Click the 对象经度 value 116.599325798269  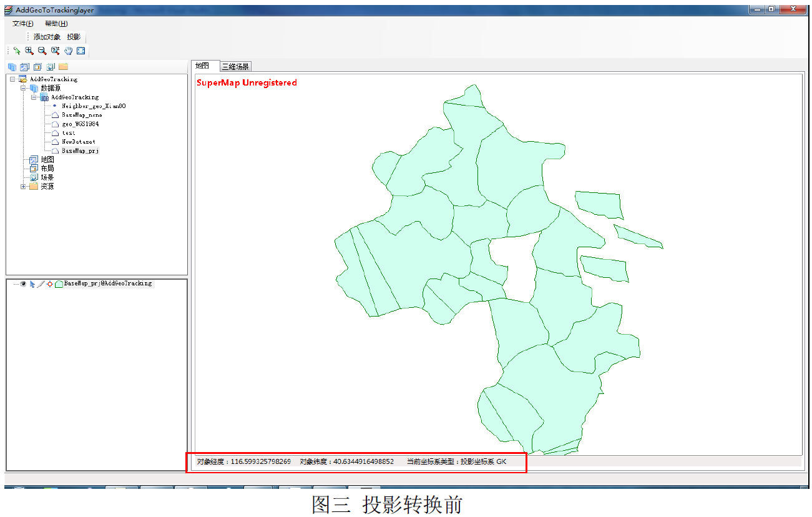click(261, 462)
